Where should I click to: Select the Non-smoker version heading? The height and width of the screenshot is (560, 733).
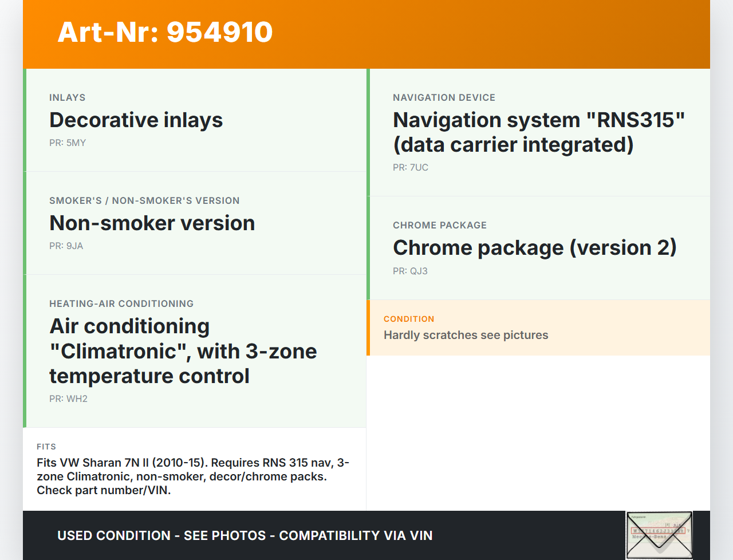pos(152,223)
